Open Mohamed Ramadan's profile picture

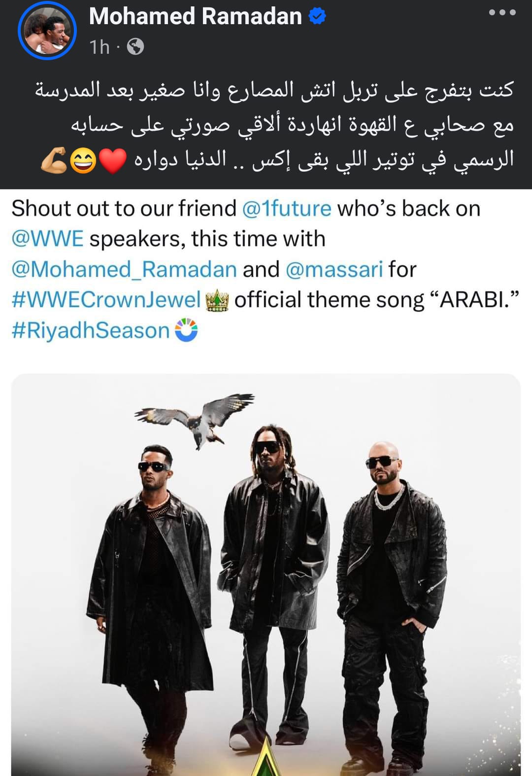pos(47,31)
